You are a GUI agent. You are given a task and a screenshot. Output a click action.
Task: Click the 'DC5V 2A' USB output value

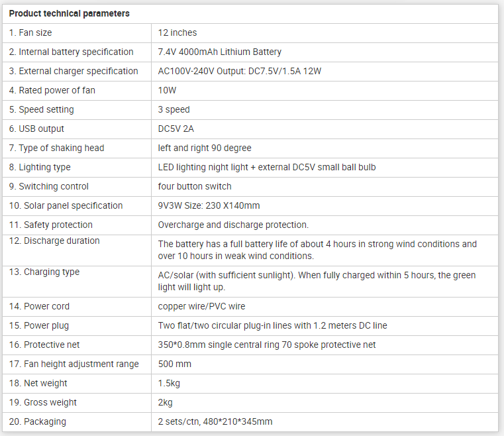[176, 129]
